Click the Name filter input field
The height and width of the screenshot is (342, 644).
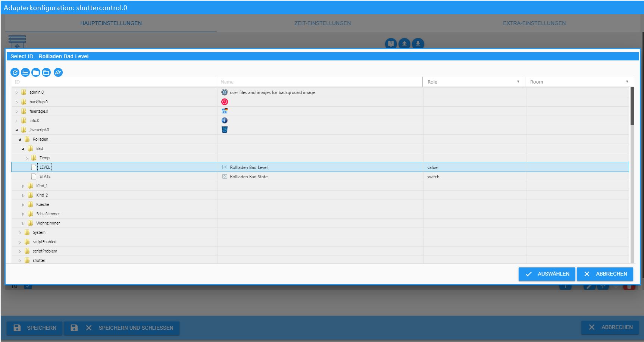click(320, 82)
